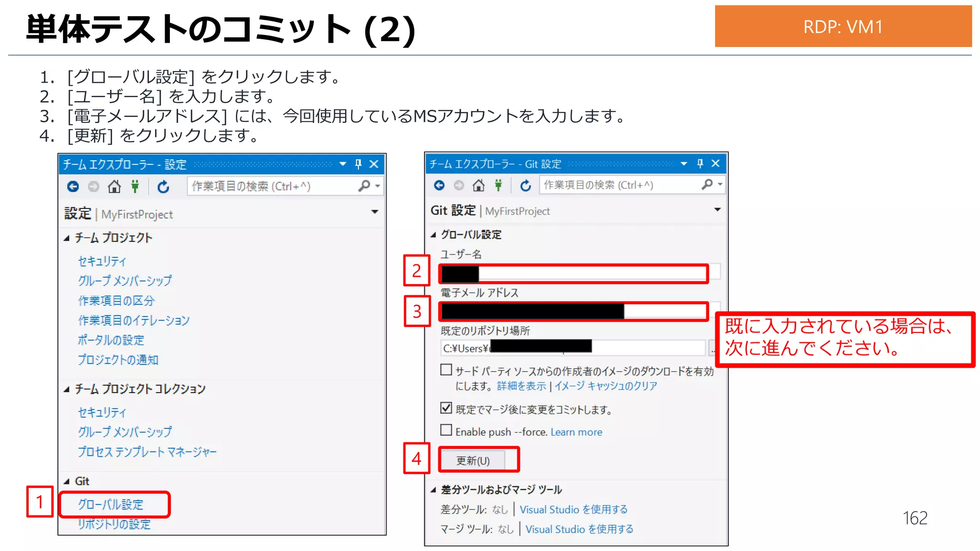Click the Home icon in the Git 設定 panel
This screenshot has width=980, height=551.
[479, 185]
